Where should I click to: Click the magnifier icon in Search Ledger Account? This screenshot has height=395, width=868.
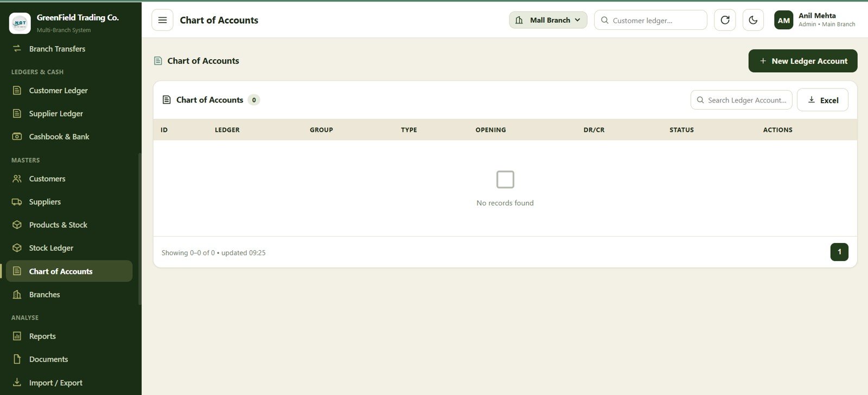coord(700,100)
